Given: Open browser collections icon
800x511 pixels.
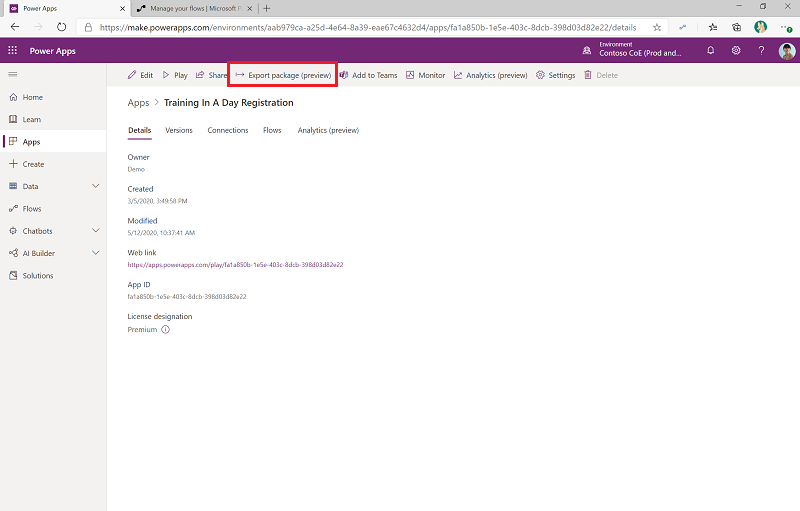Looking at the screenshot, I should (x=736, y=27).
